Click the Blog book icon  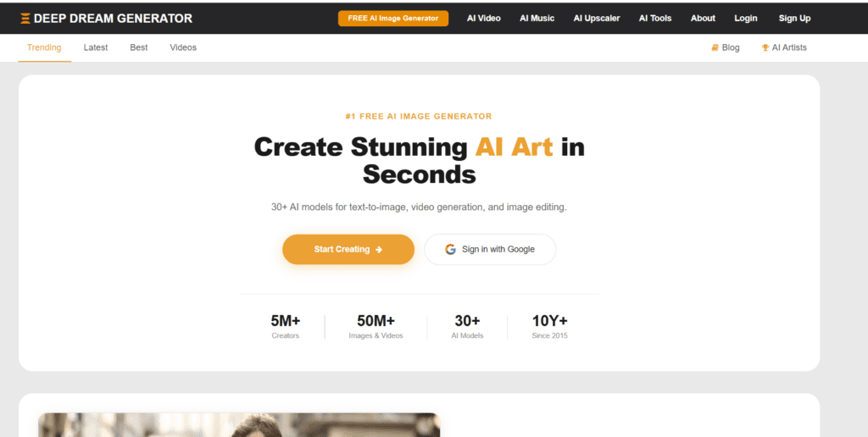(x=715, y=47)
